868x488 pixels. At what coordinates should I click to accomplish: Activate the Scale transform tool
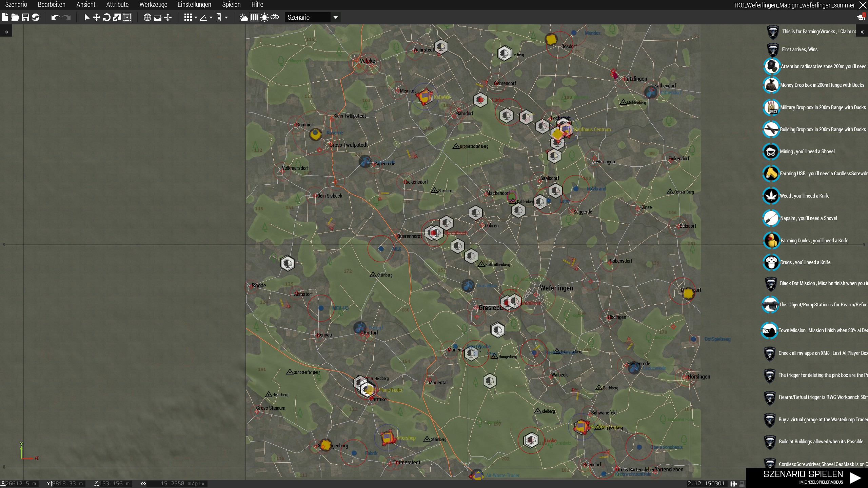tap(117, 17)
